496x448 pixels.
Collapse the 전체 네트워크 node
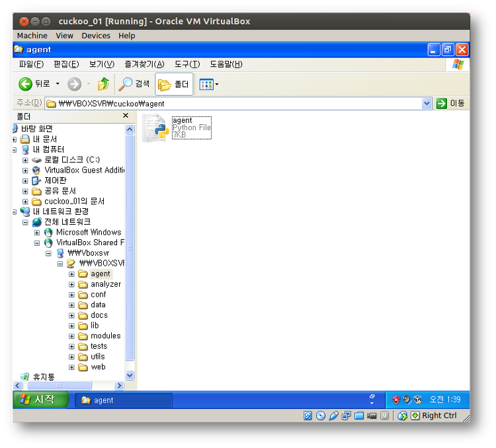pos(25,223)
